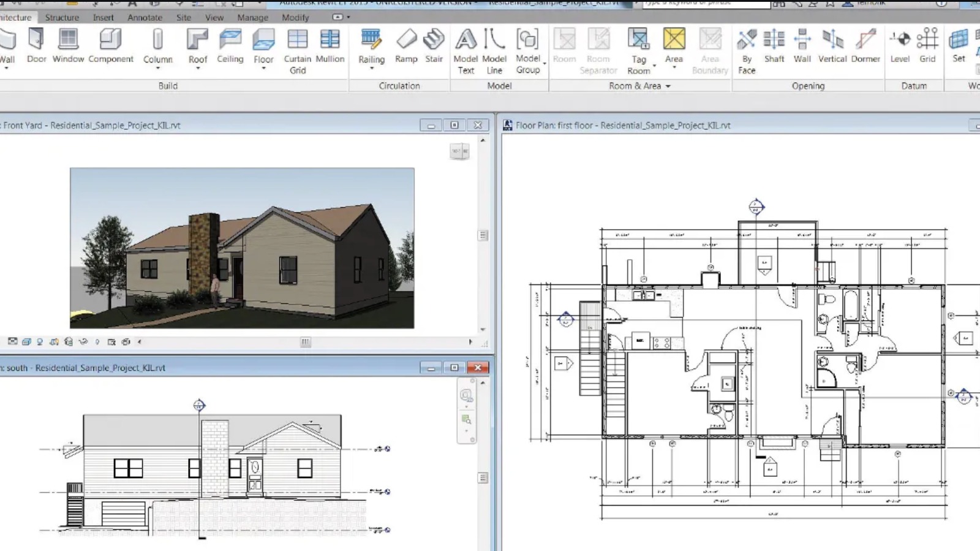The height and width of the screenshot is (551, 980).
Task: Select the Window tool
Action: [x=68, y=46]
